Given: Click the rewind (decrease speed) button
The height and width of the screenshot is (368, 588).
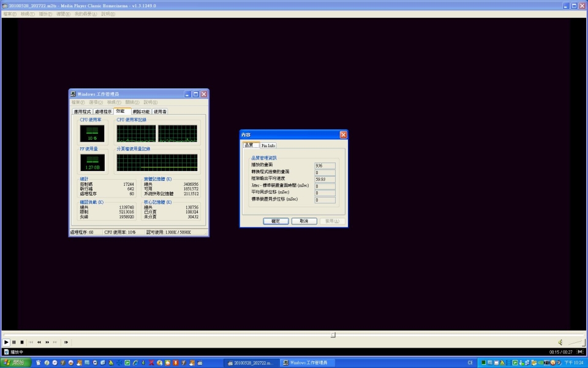Looking at the screenshot, I should [39, 342].
